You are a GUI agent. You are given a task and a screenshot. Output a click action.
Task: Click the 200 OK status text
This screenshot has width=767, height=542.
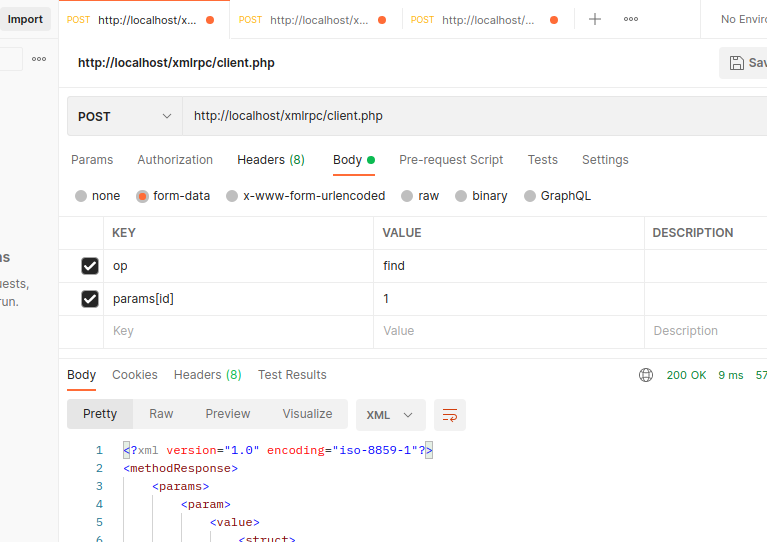coord(686,375)
